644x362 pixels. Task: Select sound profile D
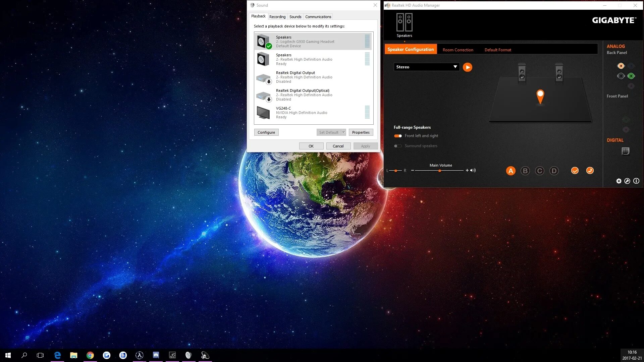(x=554, y=171)
